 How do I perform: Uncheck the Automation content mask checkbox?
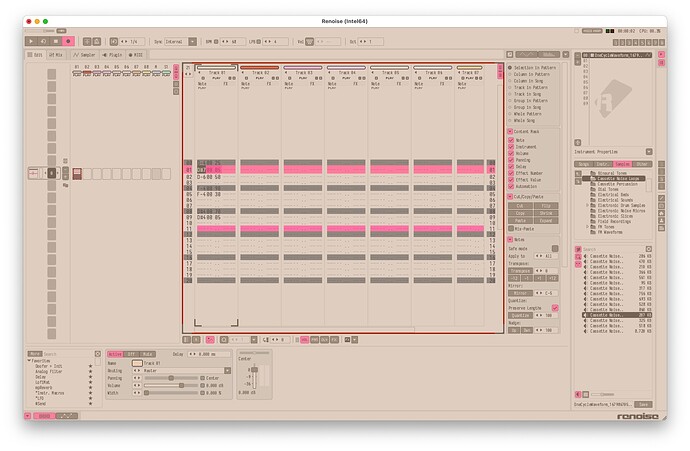(511, 186)
